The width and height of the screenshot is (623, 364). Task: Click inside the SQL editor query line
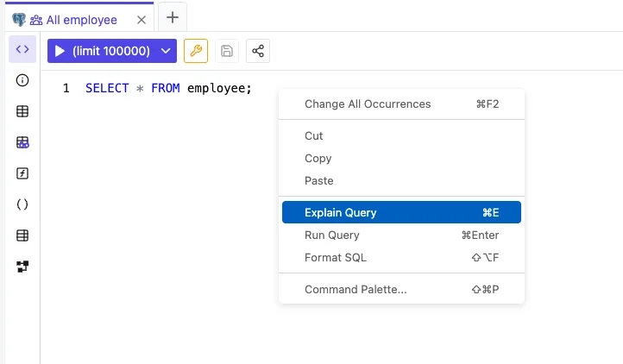coord(168,88)
